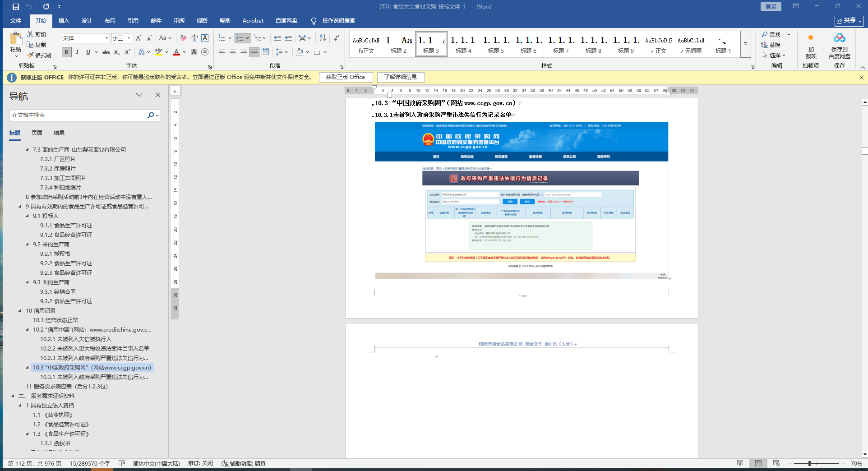
Task: Click the Find (查找) magnifier
Action: pyautogui.click(x=771, y=34)
